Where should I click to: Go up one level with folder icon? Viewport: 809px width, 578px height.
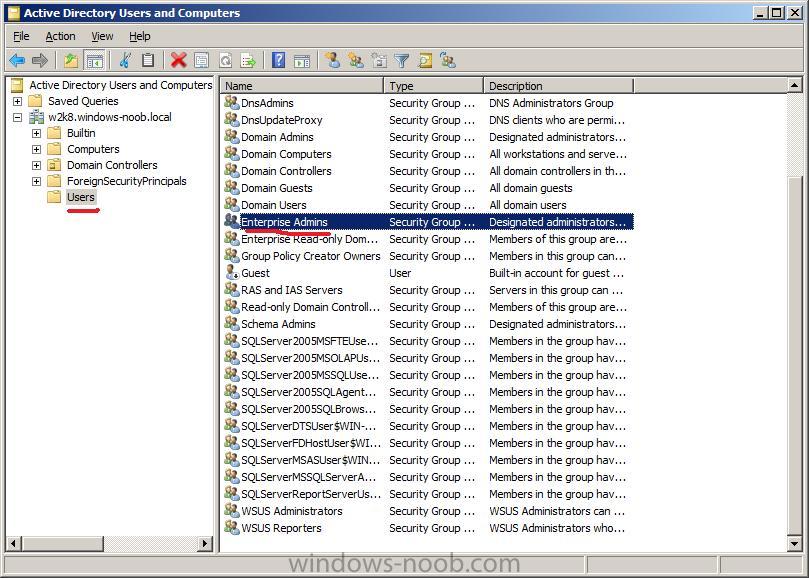point(71,61)
